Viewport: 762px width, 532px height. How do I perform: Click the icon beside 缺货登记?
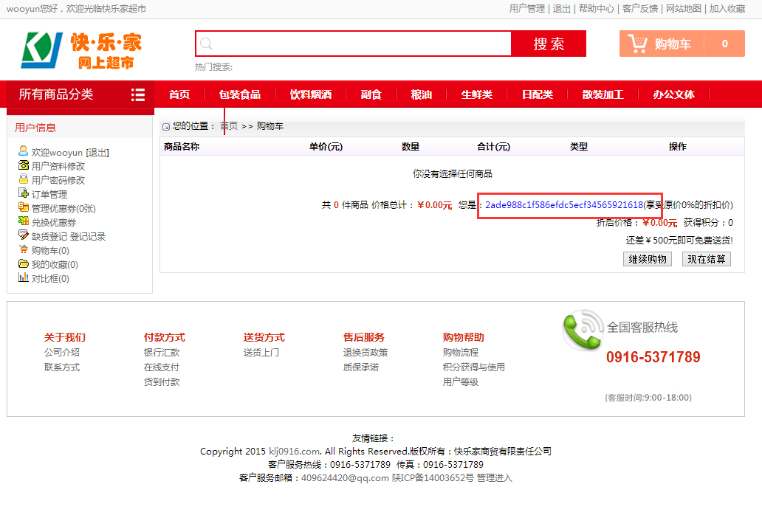[24, 235]
